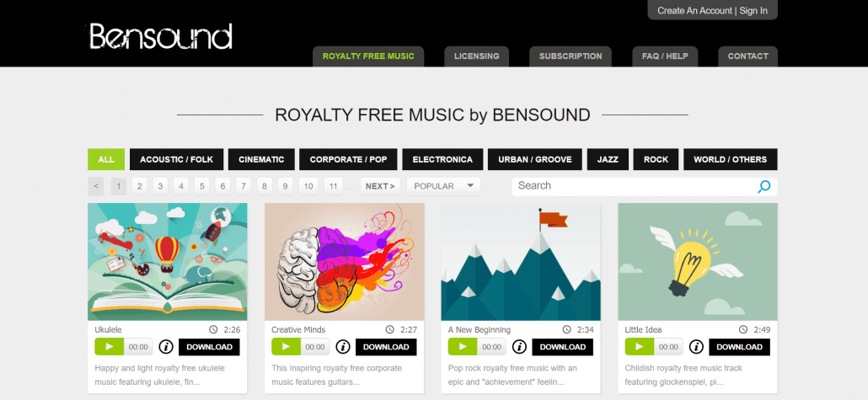
Task: Click into the Search field
Action: (633, 186)
